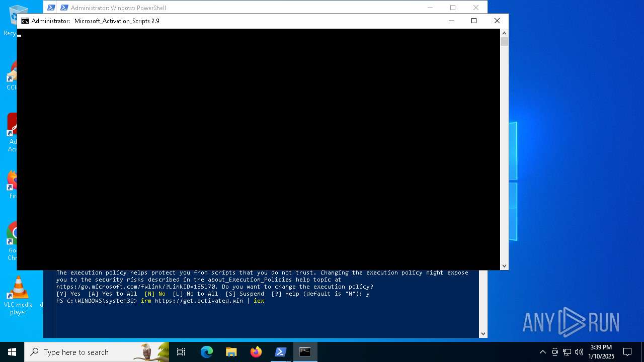Open the CCleaner desktop shortcut
Screen dimensions: 644x362
12,75
